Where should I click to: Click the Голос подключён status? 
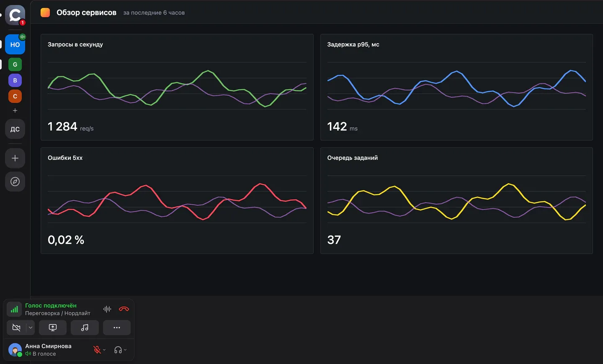(x=51, y=305)
